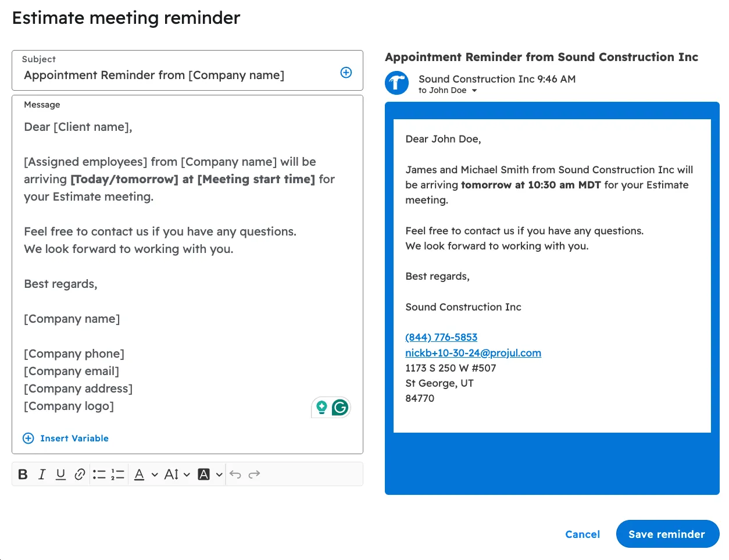Cancel editing the reminder
The image size is (729, 560).
click(582, 534)
